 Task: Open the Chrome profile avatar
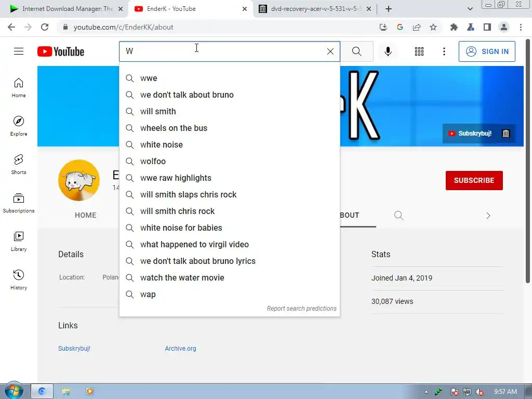tap(504, 27)
